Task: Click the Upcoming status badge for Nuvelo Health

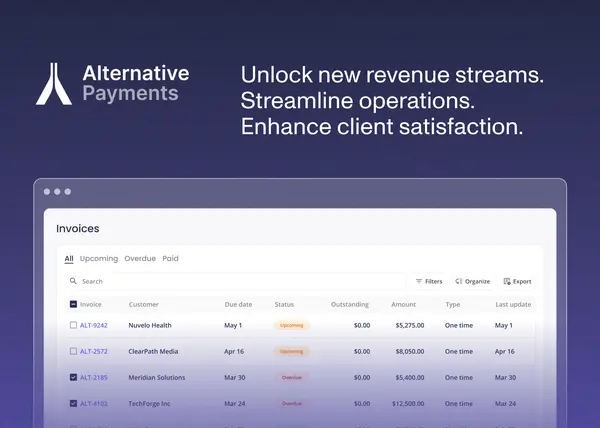Action: tap(292, 325)
